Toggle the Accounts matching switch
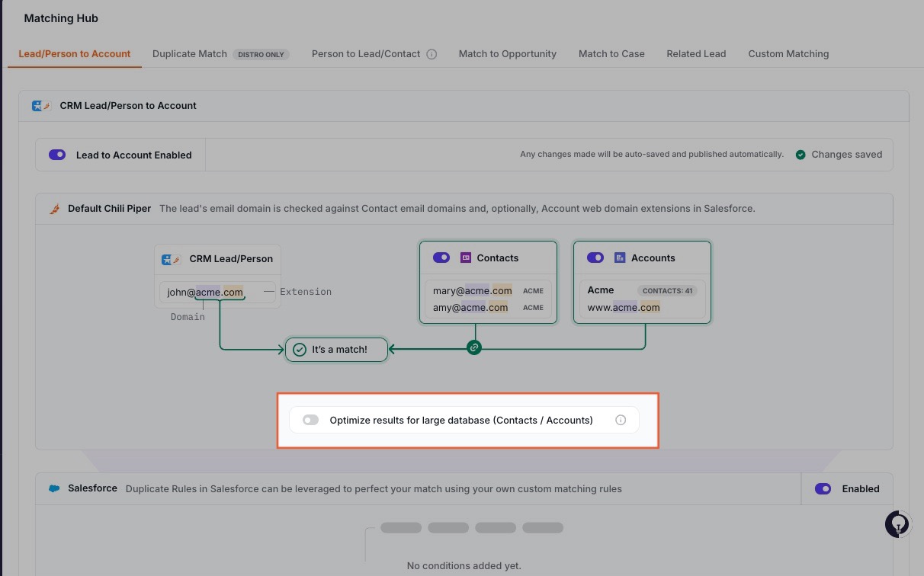This screenshot has height=576, width=924. (x=595, y=258)
